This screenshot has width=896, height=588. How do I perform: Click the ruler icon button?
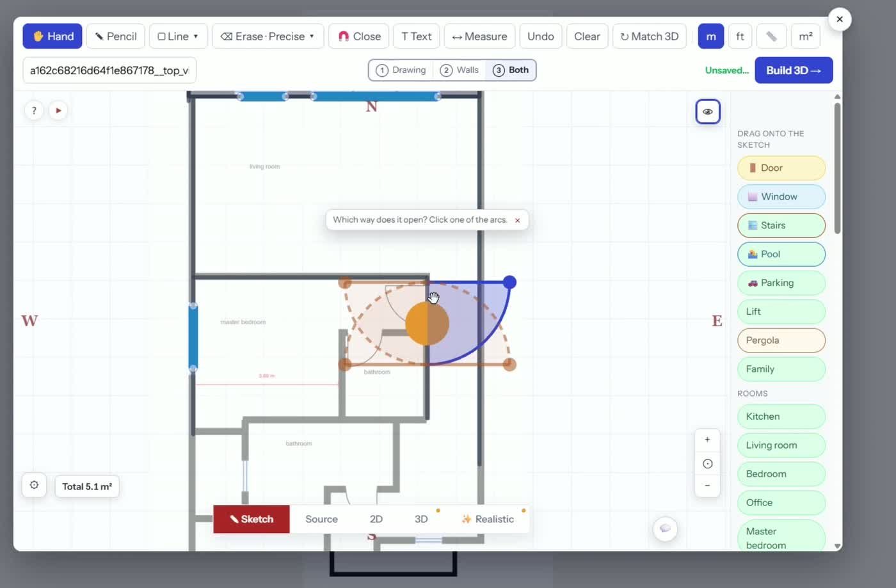pyautogui.click(x=771, y=36)
